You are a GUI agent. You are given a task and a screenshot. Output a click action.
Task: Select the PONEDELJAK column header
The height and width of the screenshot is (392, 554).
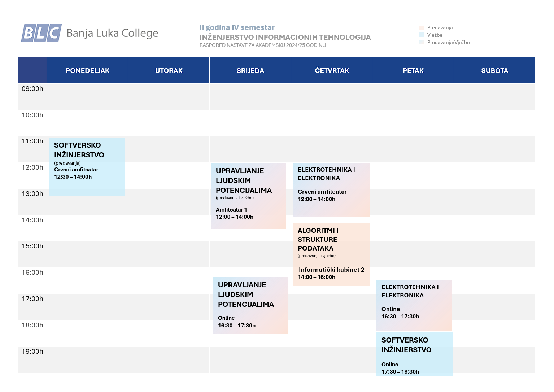click(x=87, y=70)
